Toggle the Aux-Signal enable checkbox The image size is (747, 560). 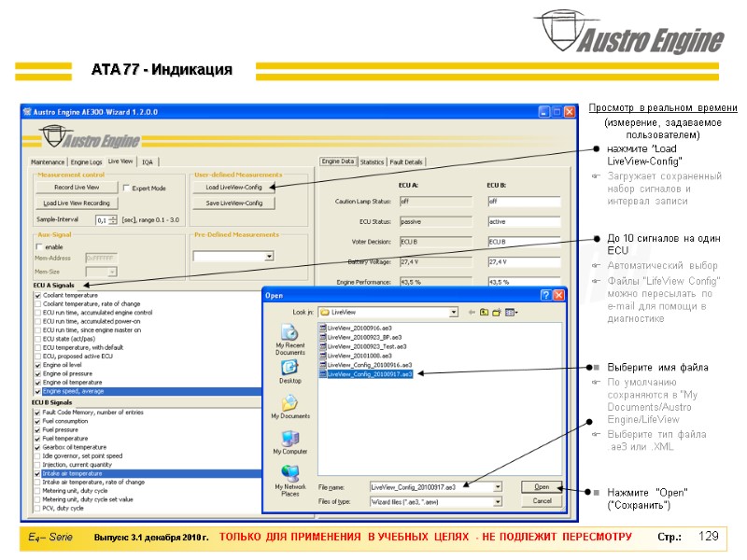39,246
